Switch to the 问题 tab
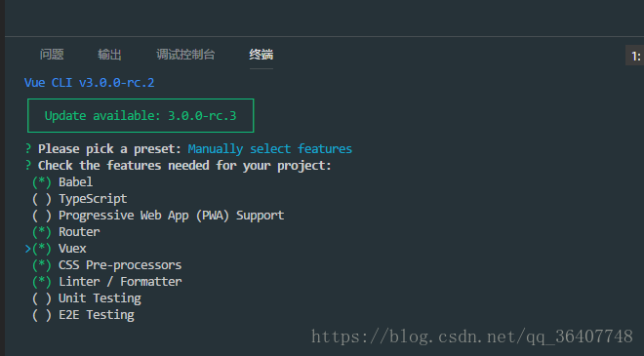 coord(52,55)
